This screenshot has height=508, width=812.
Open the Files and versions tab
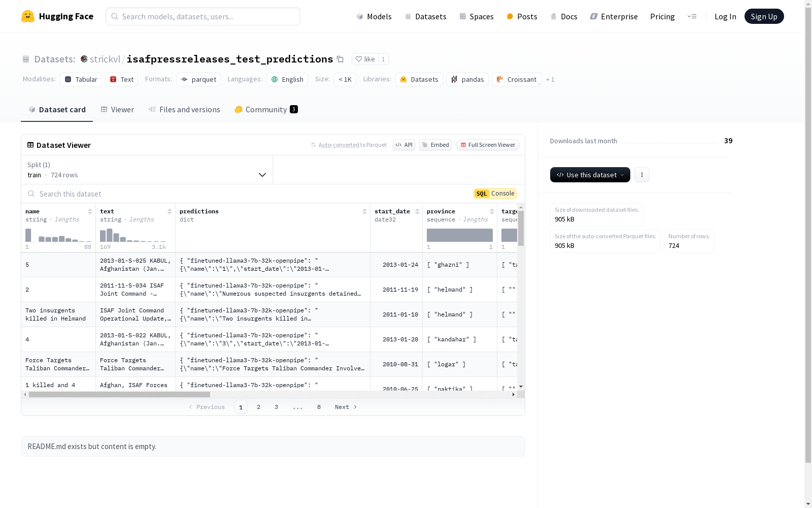[x=184, y=109]
